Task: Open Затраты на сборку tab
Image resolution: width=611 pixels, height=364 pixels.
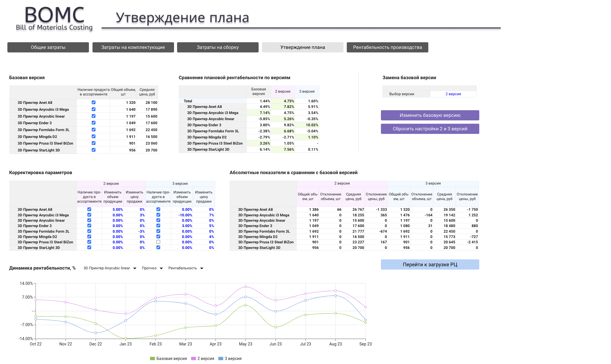Action: pyautogui.click(x=218, y=47)
